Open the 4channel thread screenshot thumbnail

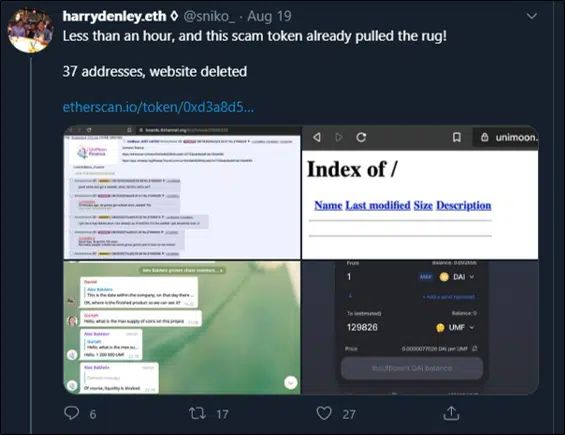(182, 192)
